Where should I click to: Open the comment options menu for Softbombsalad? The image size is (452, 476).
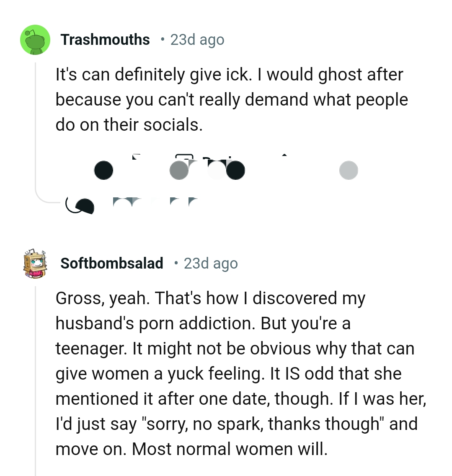pyautogui.click(x=349, y=170)
